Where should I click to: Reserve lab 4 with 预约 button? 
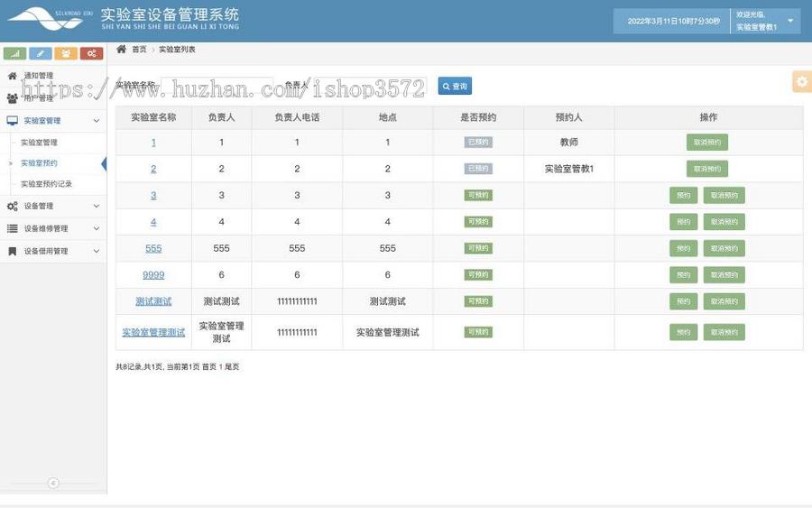pos(683,222)
